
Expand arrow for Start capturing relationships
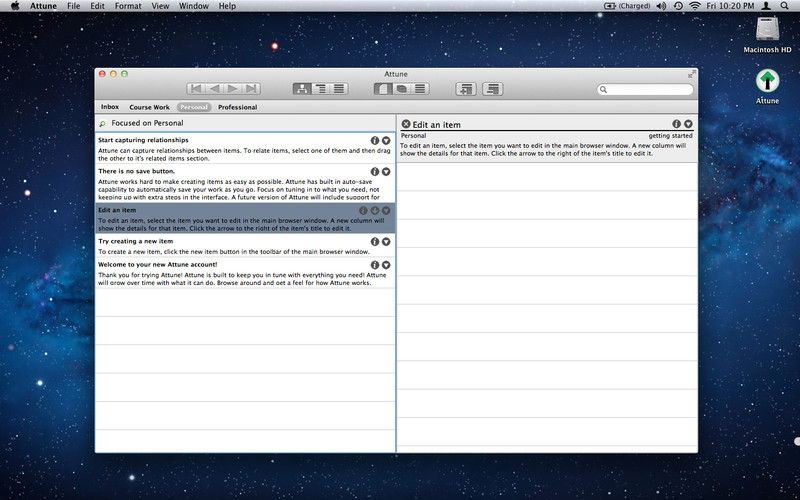click(x=386, y=140)
